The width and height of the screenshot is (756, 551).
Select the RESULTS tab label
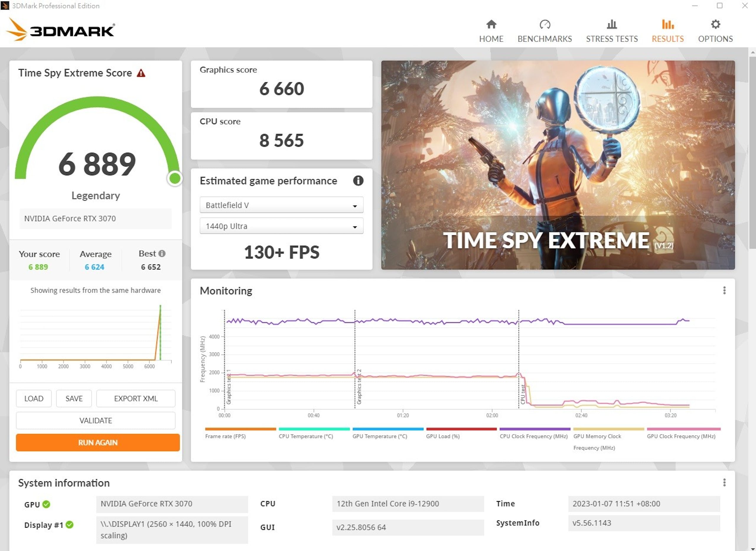click(x=668, y=39)
